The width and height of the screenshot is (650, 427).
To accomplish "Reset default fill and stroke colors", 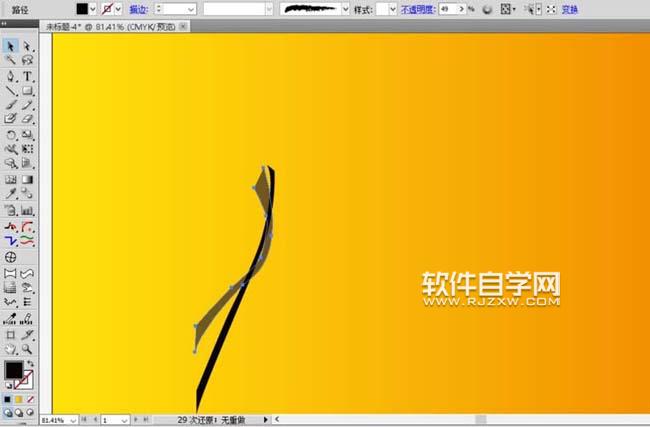I will 8,385.
